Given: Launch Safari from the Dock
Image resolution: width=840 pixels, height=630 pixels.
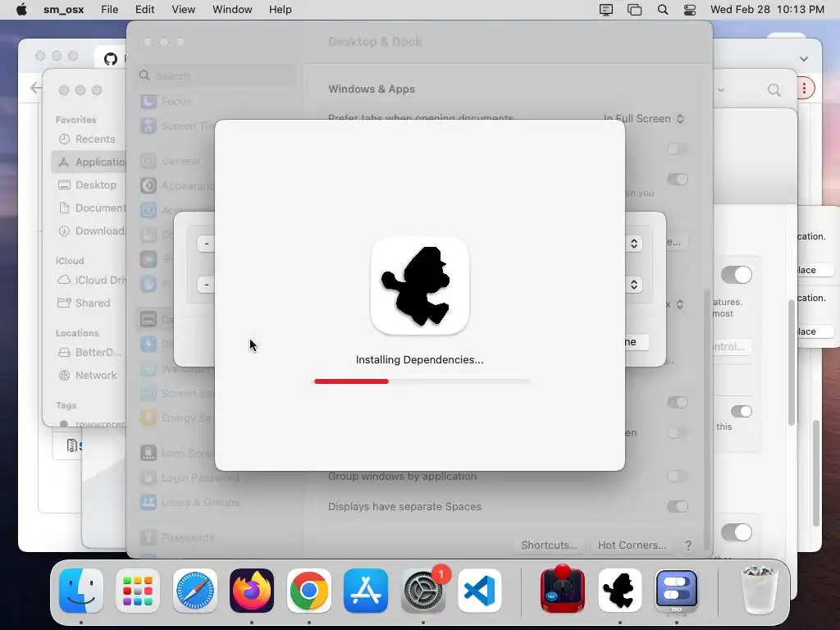Looking at the screenshot, I should pos(195,591).
